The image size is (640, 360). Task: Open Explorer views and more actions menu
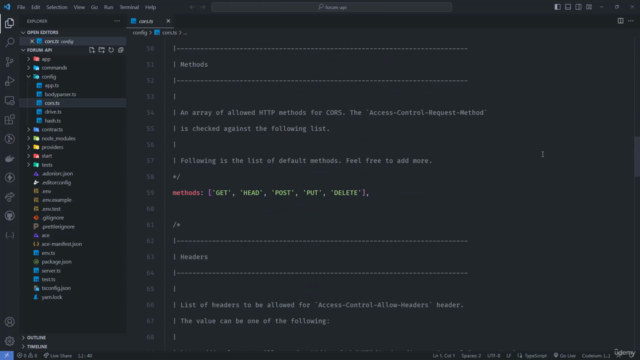[x=117, y=21]
